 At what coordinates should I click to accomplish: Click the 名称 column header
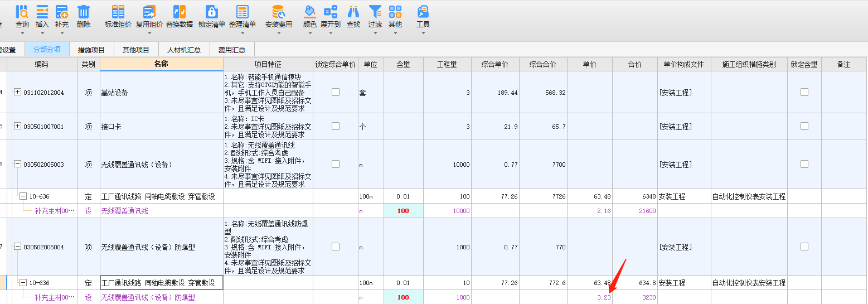coord(162,64)
